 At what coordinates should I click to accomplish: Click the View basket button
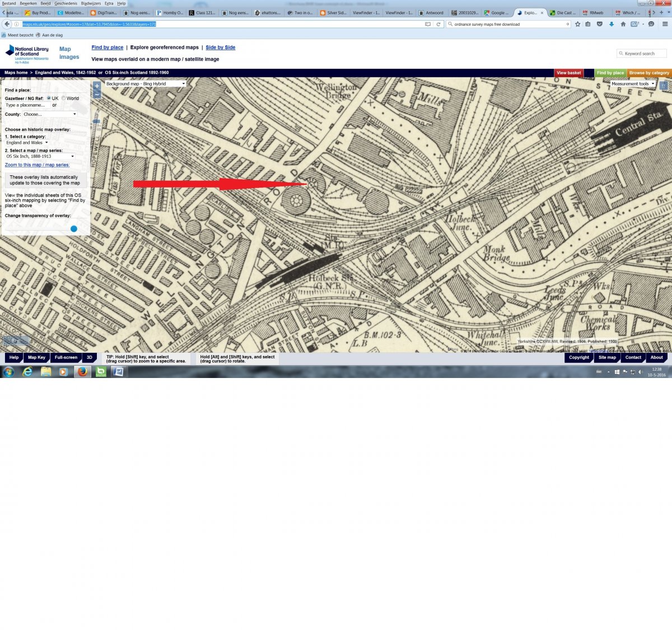click(568, 73)
